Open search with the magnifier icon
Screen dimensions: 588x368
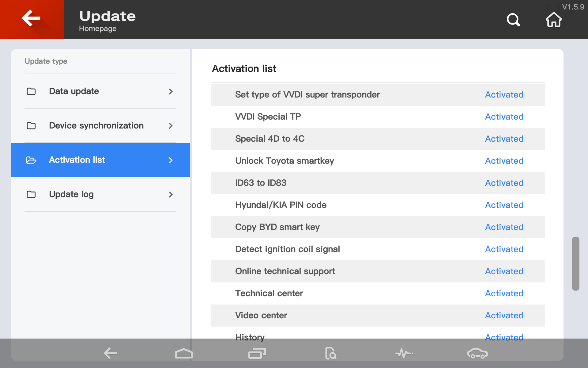513,20
